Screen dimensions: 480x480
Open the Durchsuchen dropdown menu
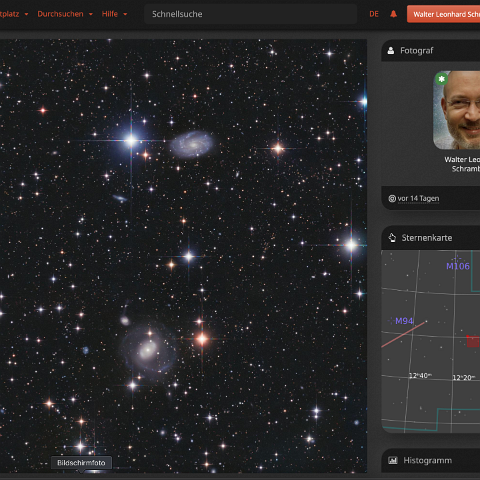(x=65, y=14)
